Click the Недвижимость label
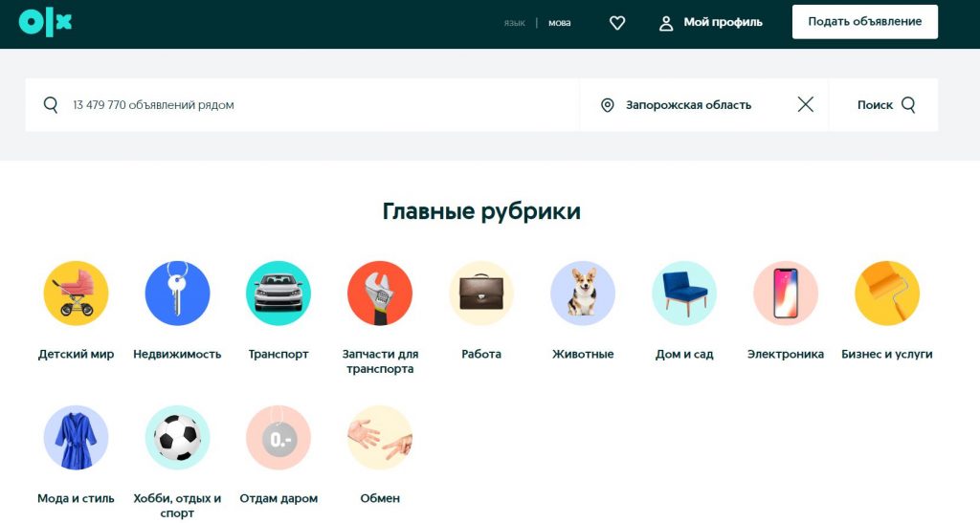This screenshot has height=523, width=980. [177, 354]
